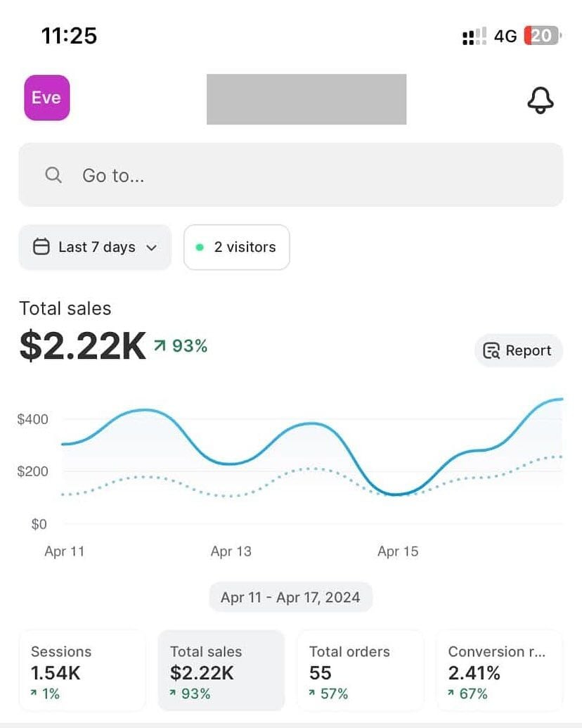
Task: Click the battery indicator showing 20
Action: coord(541,35)
